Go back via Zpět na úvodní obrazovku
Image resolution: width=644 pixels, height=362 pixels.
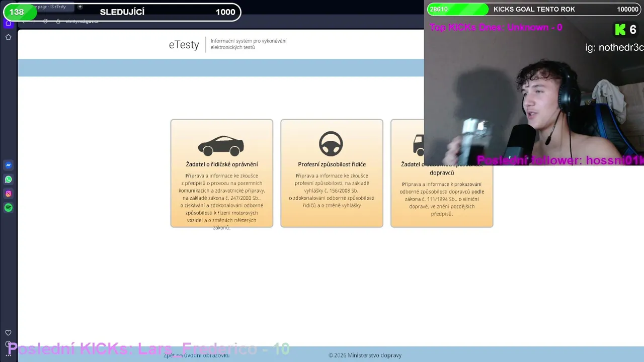pos(197,355)
